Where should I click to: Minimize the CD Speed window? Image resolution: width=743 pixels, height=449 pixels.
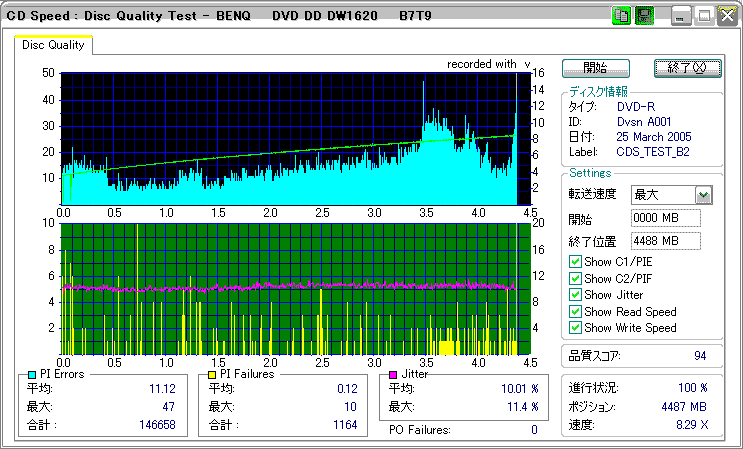tap(682, 15)
